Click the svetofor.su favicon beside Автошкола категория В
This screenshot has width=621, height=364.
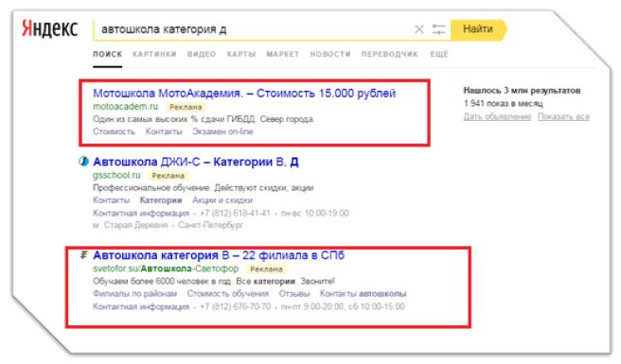tap(83, 255)
